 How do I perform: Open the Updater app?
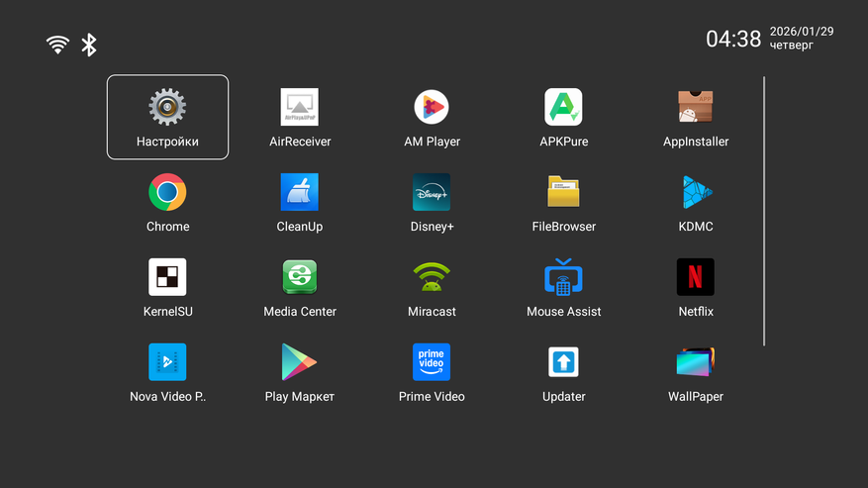pos(563,362)
